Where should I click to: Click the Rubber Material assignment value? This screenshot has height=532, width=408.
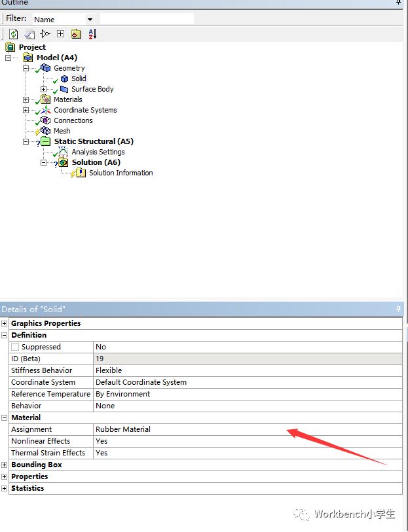123,429
